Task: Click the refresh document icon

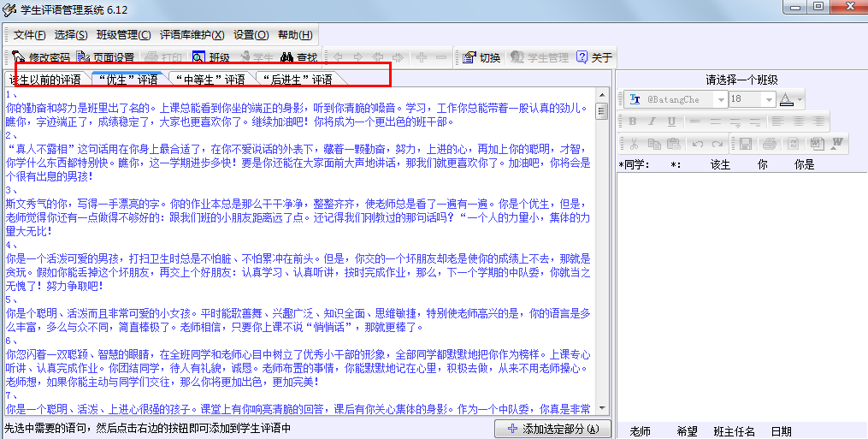Action: (794, 144)
